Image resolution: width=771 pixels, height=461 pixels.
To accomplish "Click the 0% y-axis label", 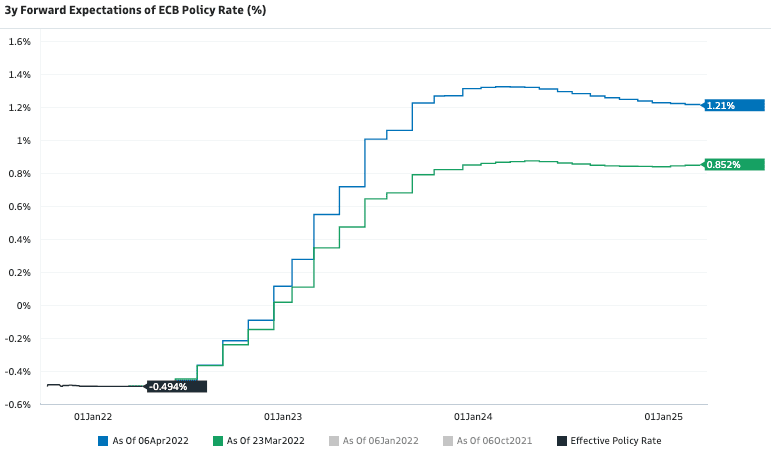I will 24,306.
